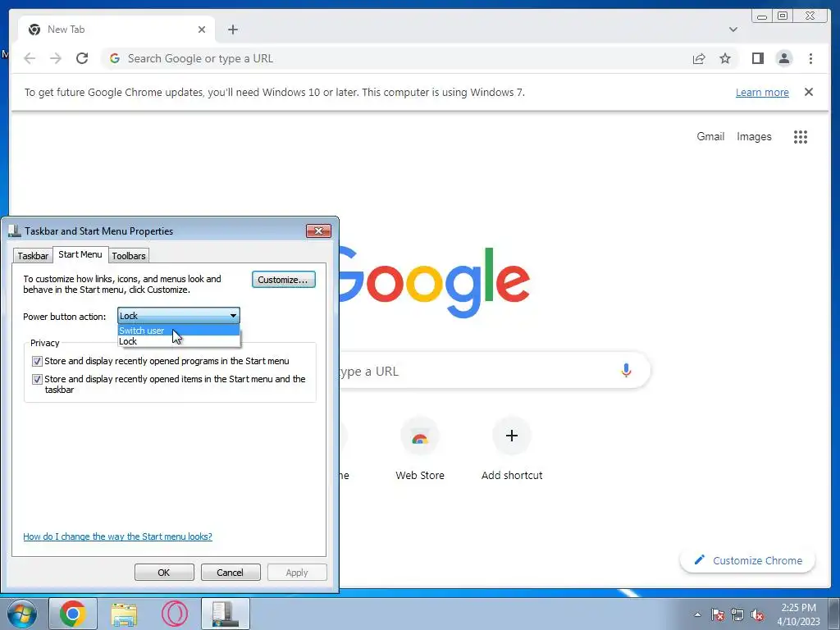
Task: Open volume muted speaker icon
Action: 757,614
